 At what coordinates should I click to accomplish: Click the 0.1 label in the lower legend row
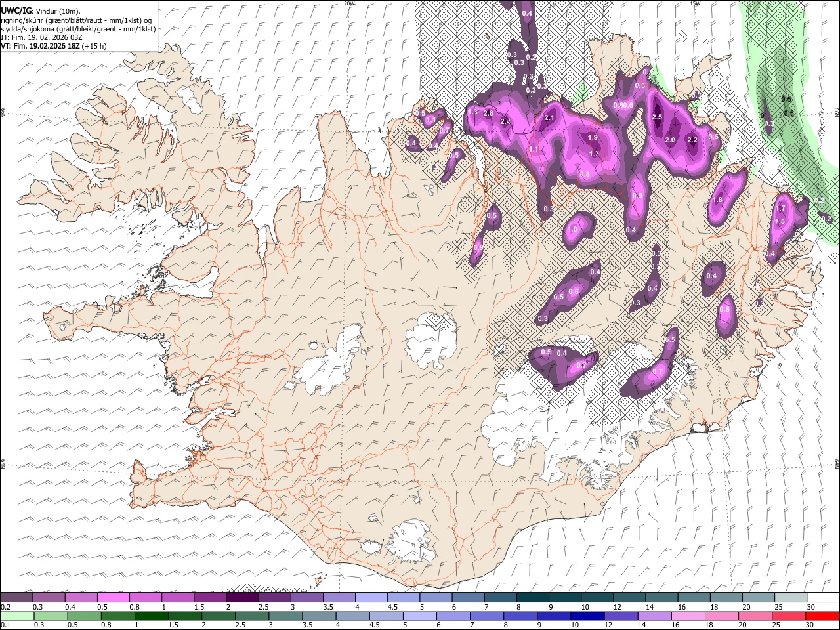click(6, 625)
